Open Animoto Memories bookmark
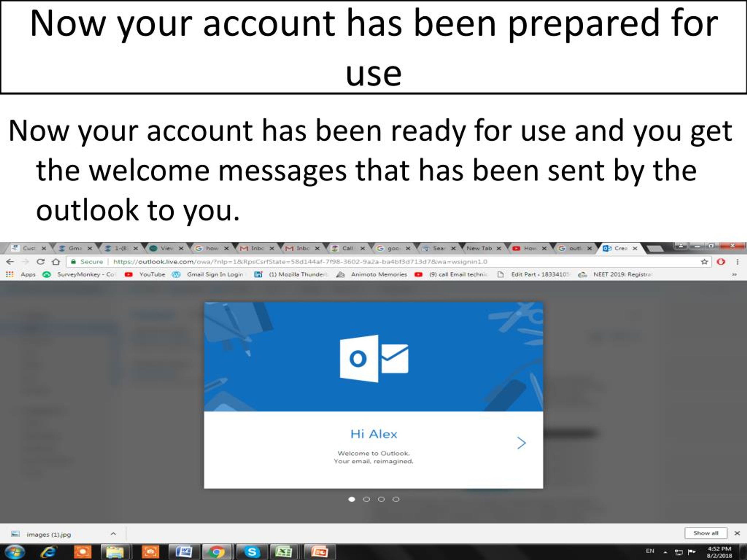Viewport: 747px width, 560px height. point(372,274)
